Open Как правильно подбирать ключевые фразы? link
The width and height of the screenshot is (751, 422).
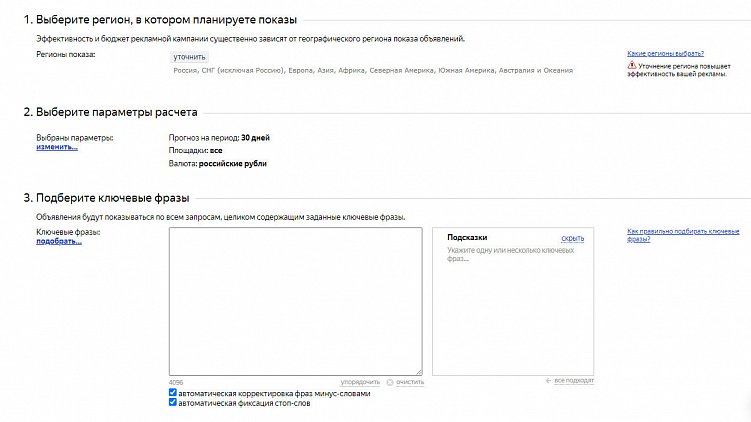(x=683, y=235)
